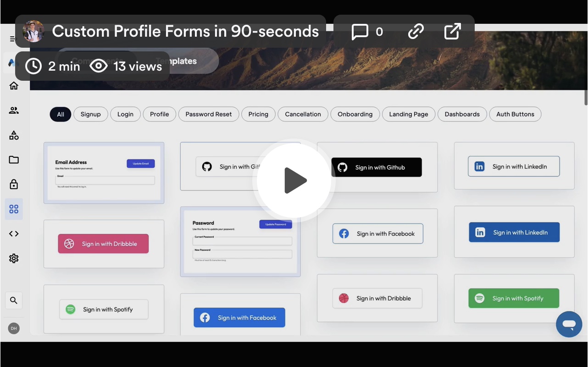Filter components by Login
This screenshot has width=588, height=367.
125,114
